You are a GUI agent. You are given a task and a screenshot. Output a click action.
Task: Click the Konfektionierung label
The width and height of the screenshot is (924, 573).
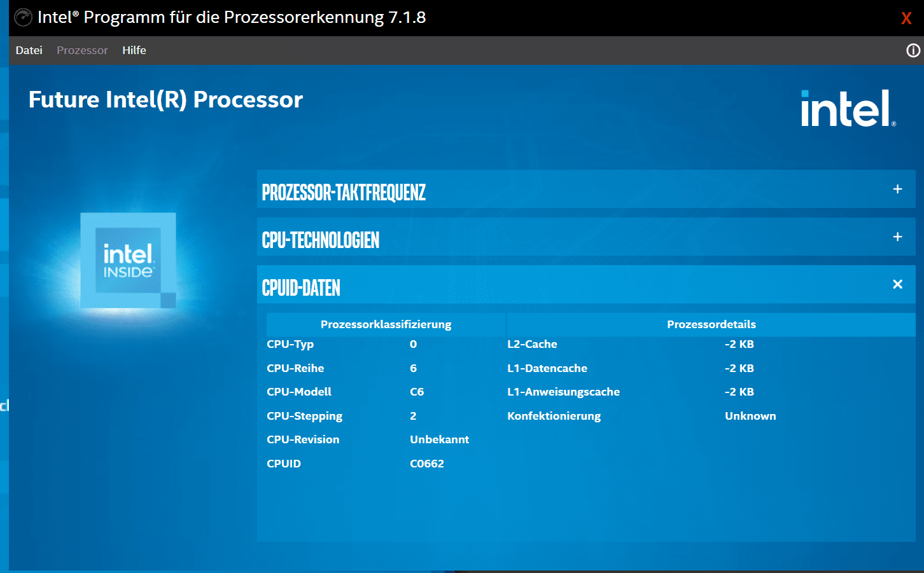click(554, 416)
